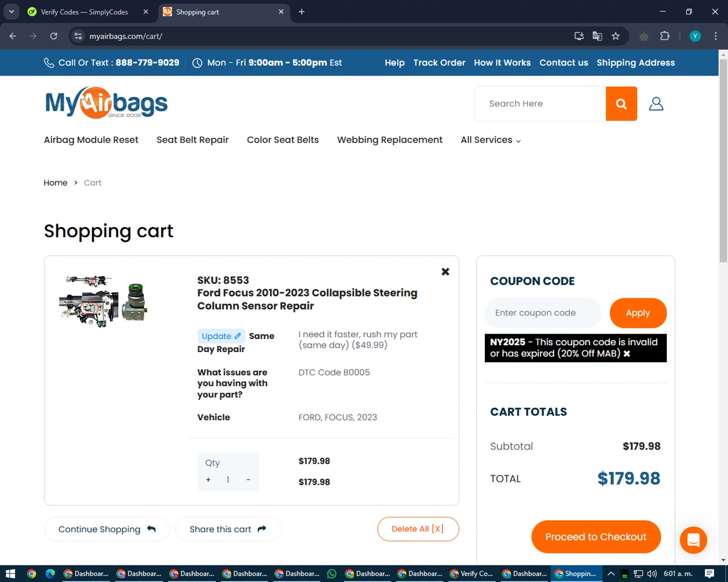This screenshot has width=728, height=582.
Task: Click the browser back arrow
Action: 13,36
